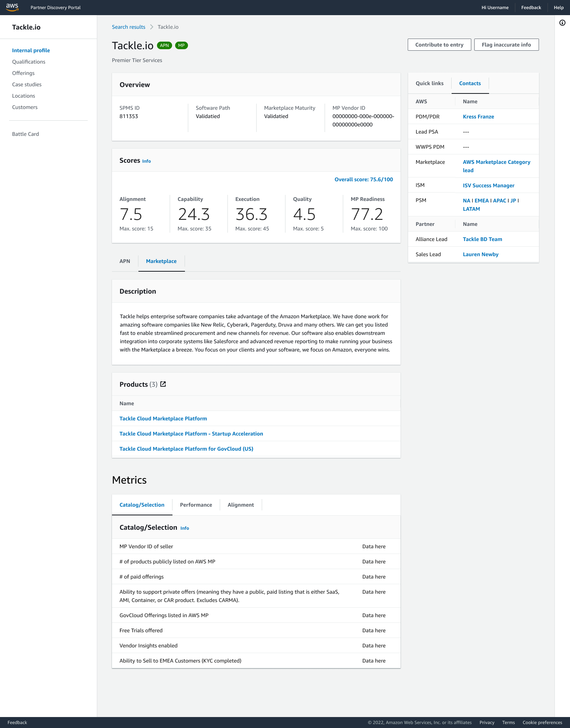Open Customers in sidebar
Screen dimensions: 570x728
tap(25, 107)
